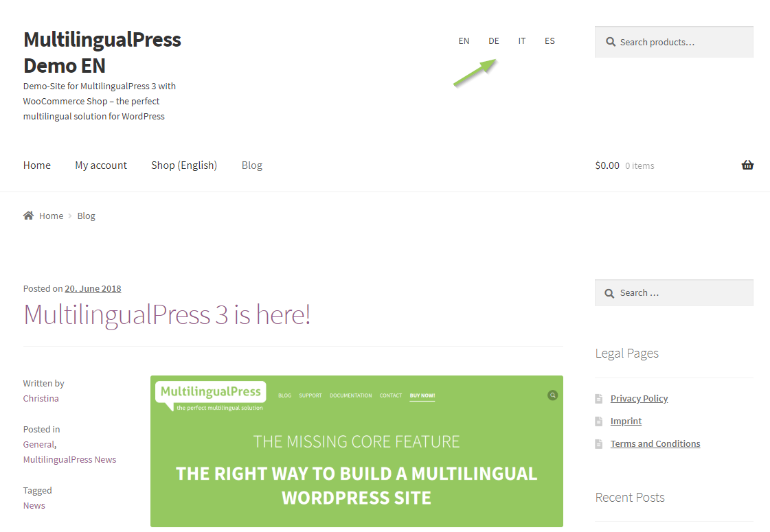Switch language to DE
This screenshot has height=532, width=770.
493,41
